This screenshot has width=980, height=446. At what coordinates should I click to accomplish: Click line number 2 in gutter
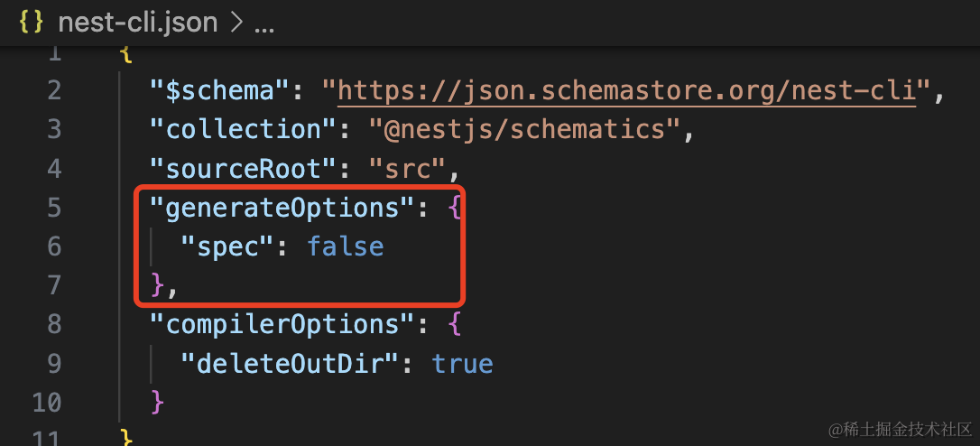tap(53, 90)
